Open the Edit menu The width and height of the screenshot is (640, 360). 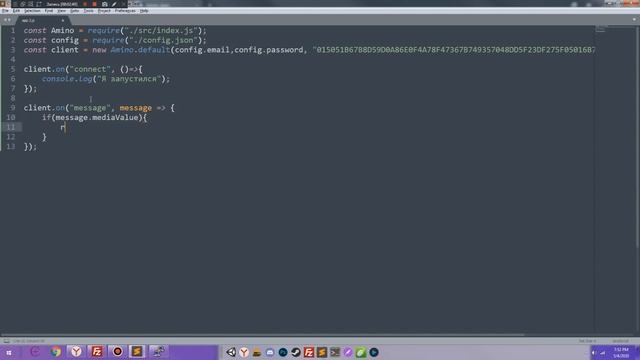pos(16,11)
